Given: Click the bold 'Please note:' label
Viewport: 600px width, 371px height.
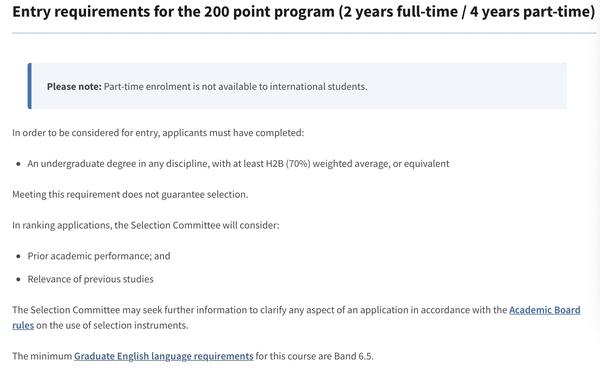Looking at the screenshot, I should click(74, 86).
